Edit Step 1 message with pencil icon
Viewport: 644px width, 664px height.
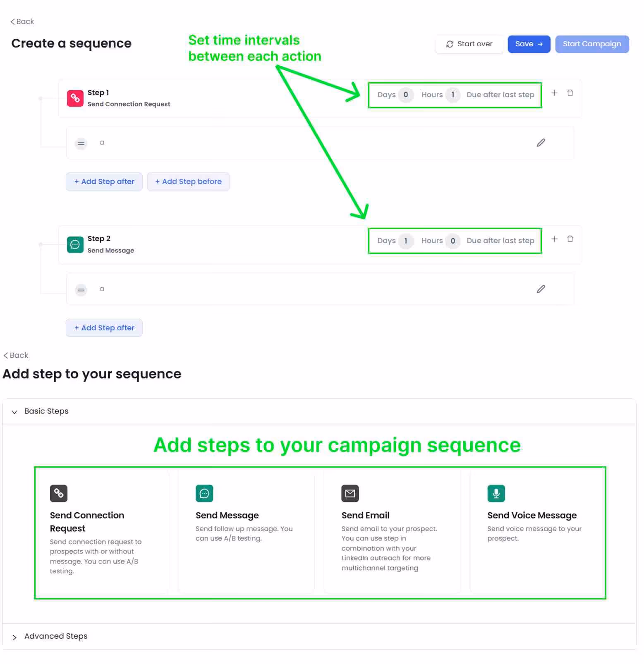tap(541, 143)
